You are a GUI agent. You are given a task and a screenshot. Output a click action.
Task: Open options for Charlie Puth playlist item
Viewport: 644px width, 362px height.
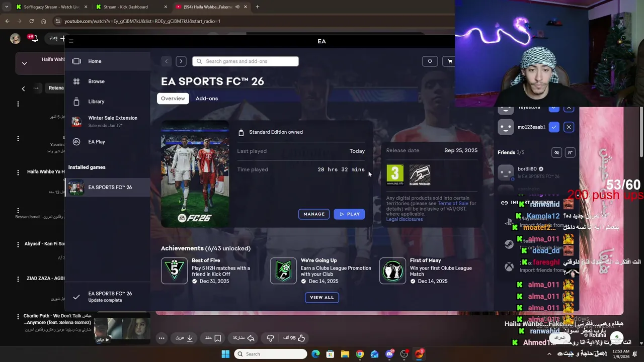click(18, 318)
